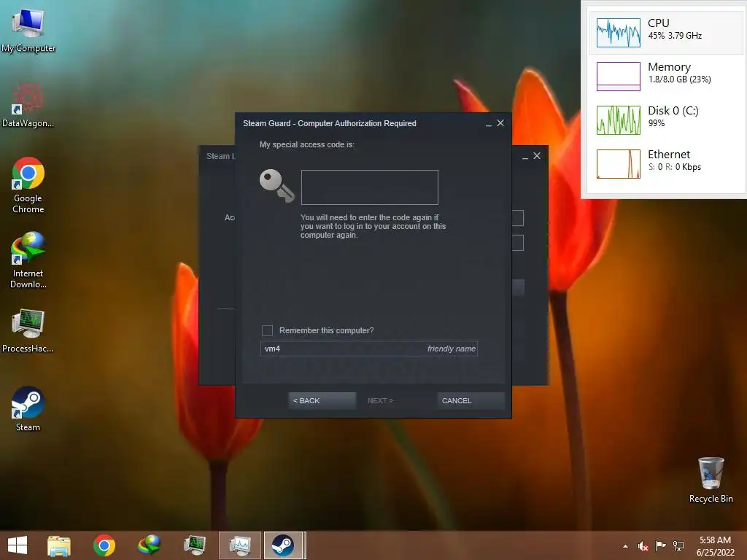Go back with < BACK button
Screen dimensions: 747x560
pyautogui.click(x=322, y=400)
